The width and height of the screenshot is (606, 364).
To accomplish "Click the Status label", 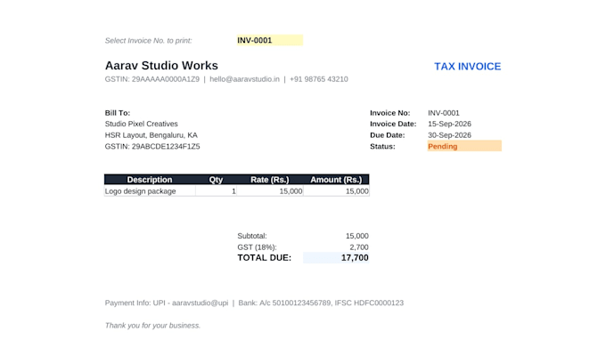I will (382, 146).
